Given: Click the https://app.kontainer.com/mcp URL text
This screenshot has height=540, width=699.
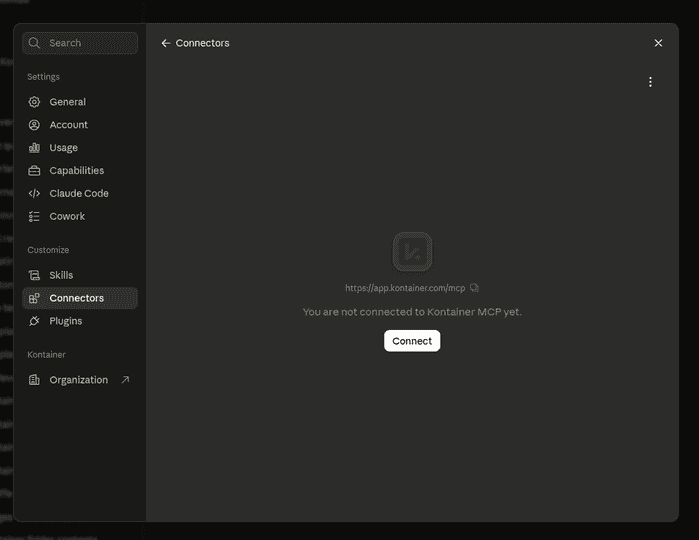Looking at the screenshot, I should [x=405, y=288].
